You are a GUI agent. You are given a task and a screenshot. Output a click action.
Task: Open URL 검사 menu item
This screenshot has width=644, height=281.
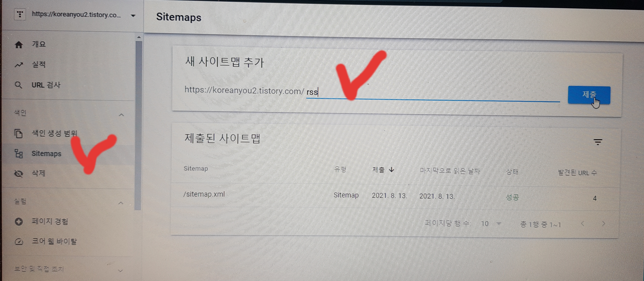pyautogui.click(x=46, y=85)
